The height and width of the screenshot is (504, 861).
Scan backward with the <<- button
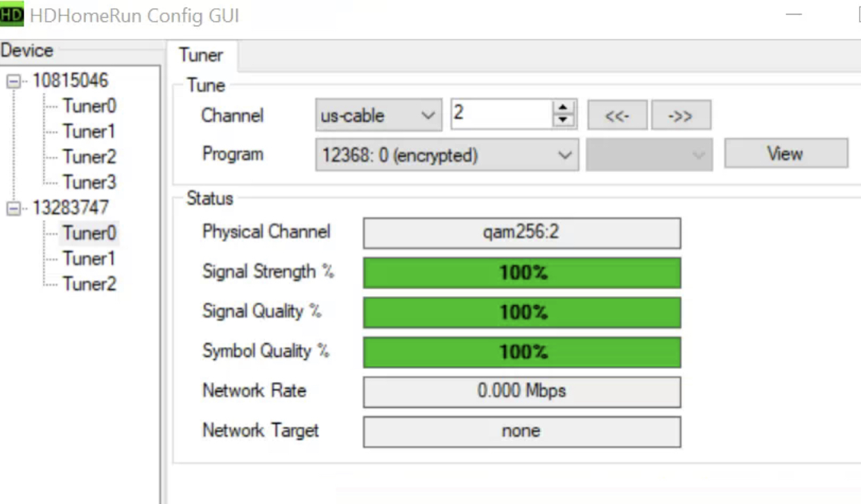click(x=617, y=116)
